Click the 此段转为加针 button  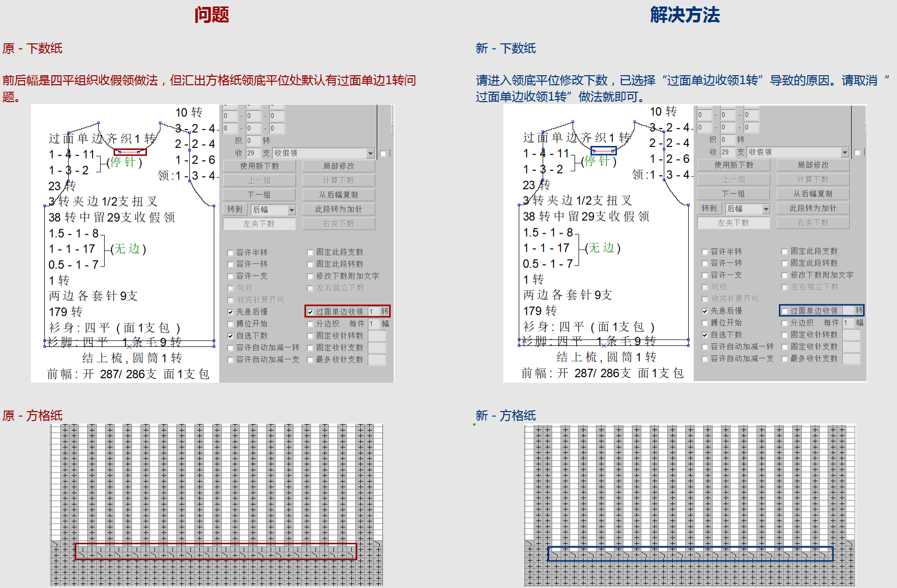(339, 209)
